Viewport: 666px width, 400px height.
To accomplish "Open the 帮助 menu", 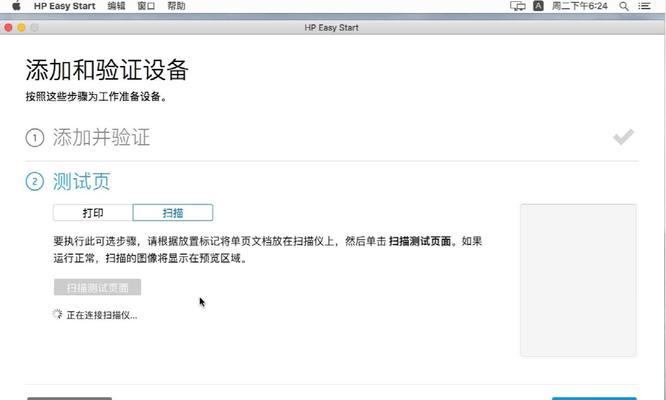I will coord(176,6).
